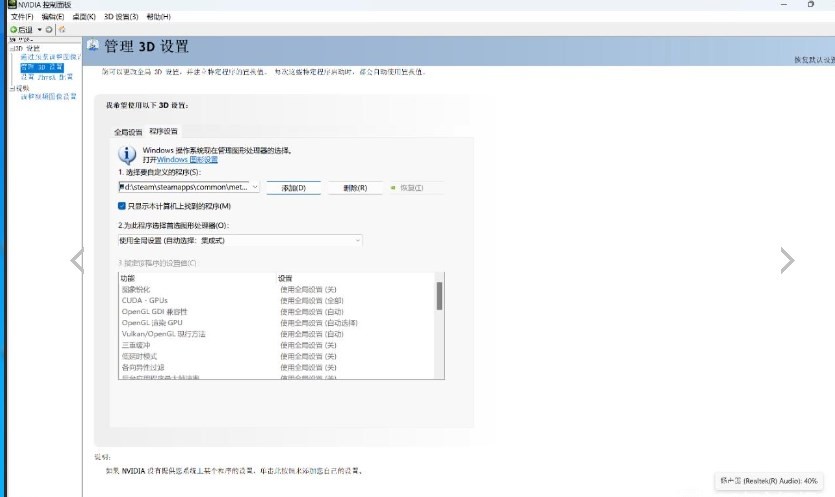Image resolution: width=835 pixels, height=497 pixels.
Task: Click the 删除(R) button
Action: [355, 188]
